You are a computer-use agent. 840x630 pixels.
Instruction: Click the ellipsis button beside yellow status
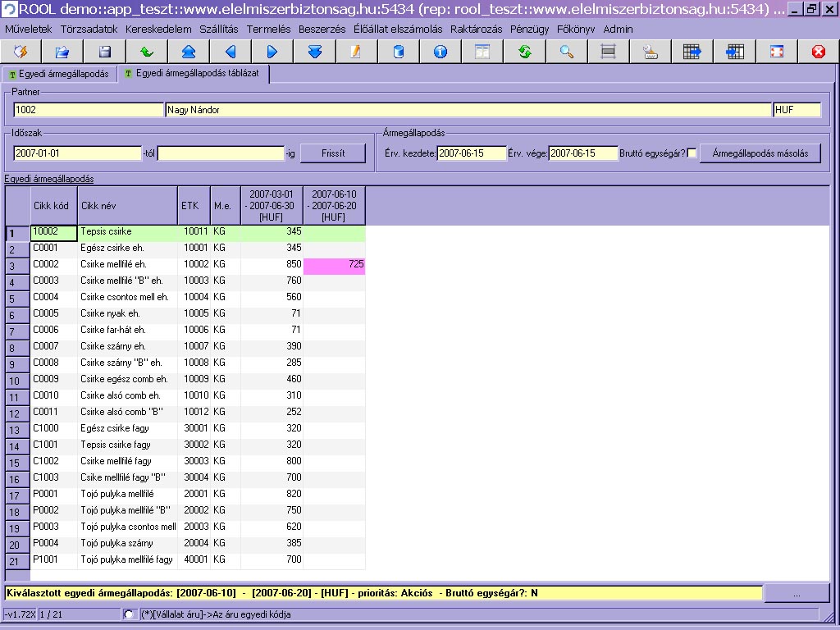click(796, 592)
